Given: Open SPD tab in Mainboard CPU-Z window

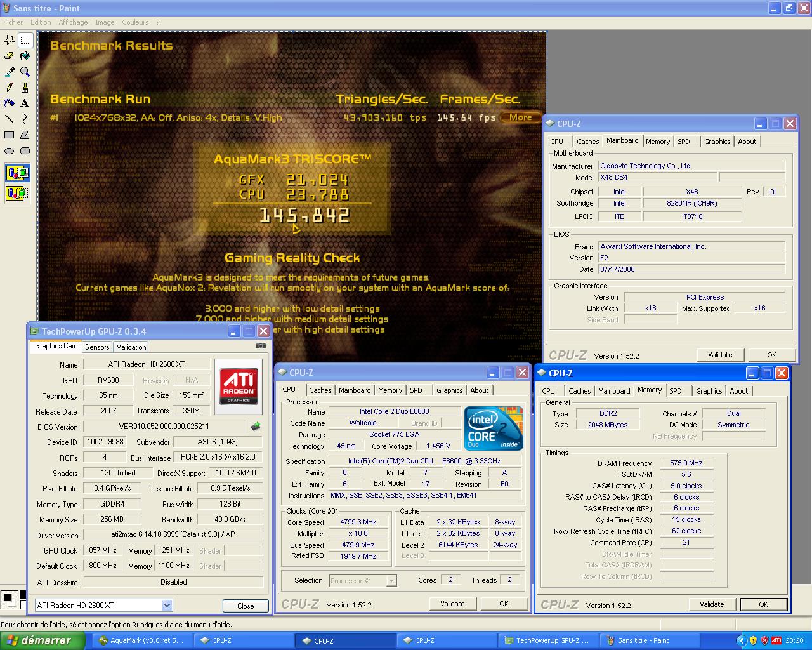Looking at the screenshot, I should (684, 142).
